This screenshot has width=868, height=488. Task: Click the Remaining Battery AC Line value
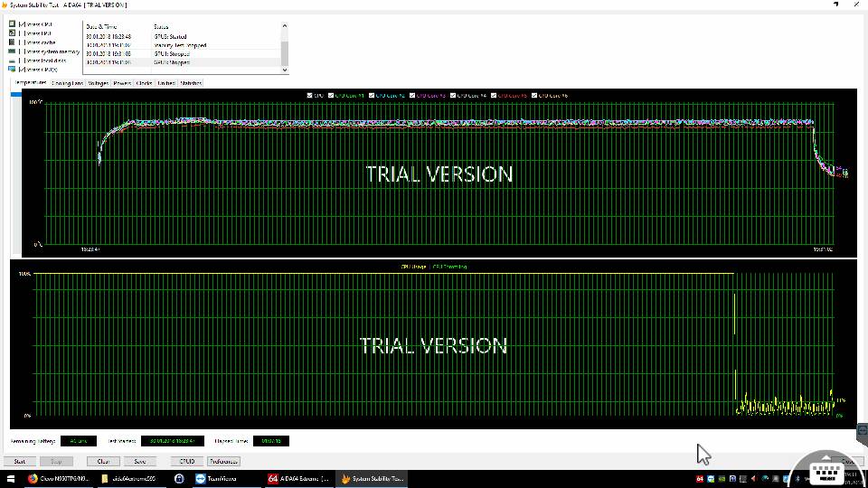click(x=79, y=441)
